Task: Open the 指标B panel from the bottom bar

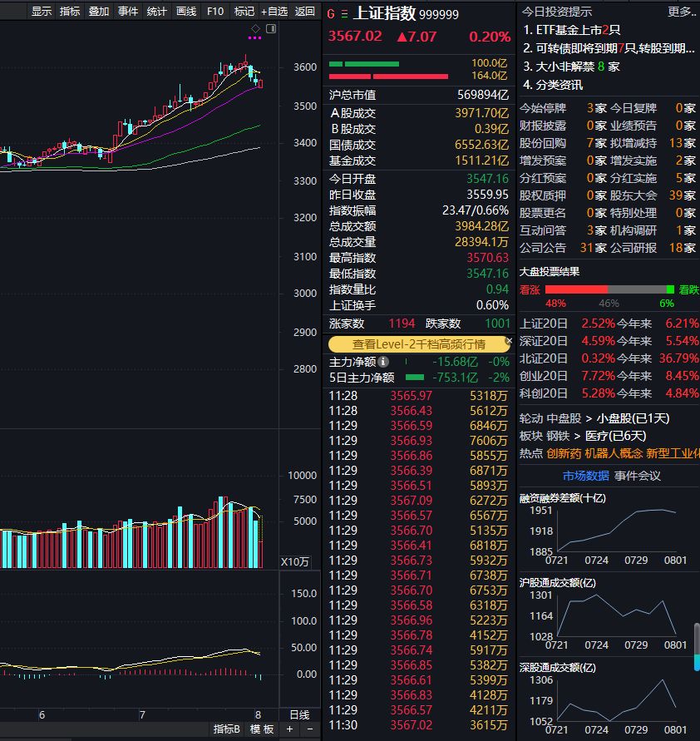Action: (x=226, y=729)
